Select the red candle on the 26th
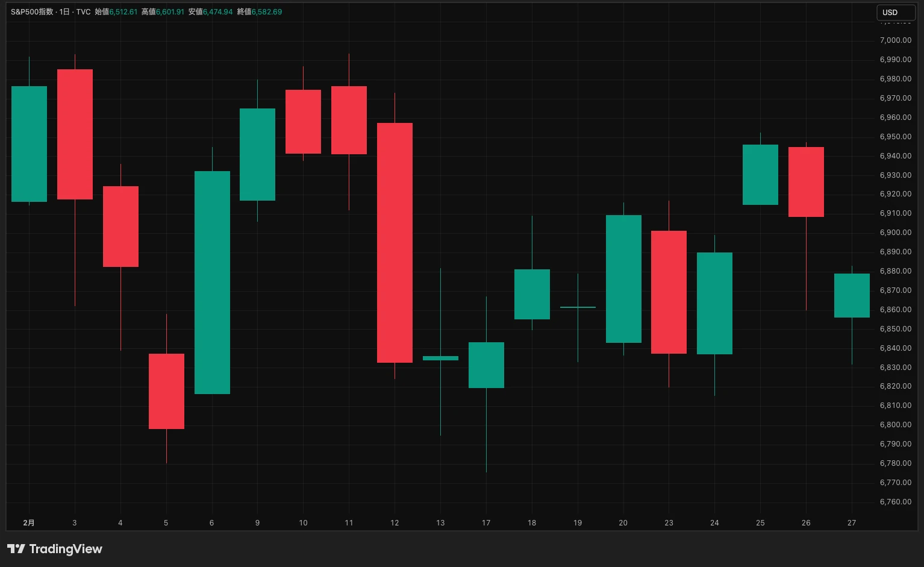Screen dimensions: 924x567 [806, 182]
